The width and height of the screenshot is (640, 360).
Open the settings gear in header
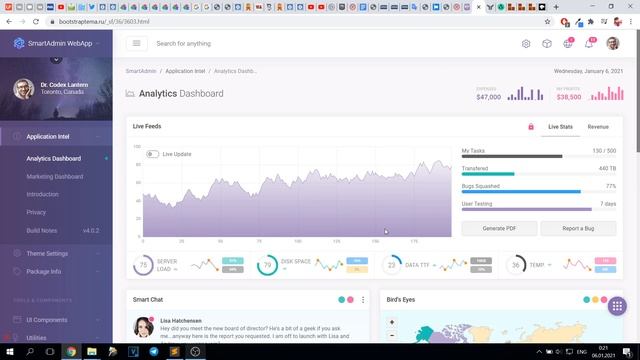tap(526, 44)
